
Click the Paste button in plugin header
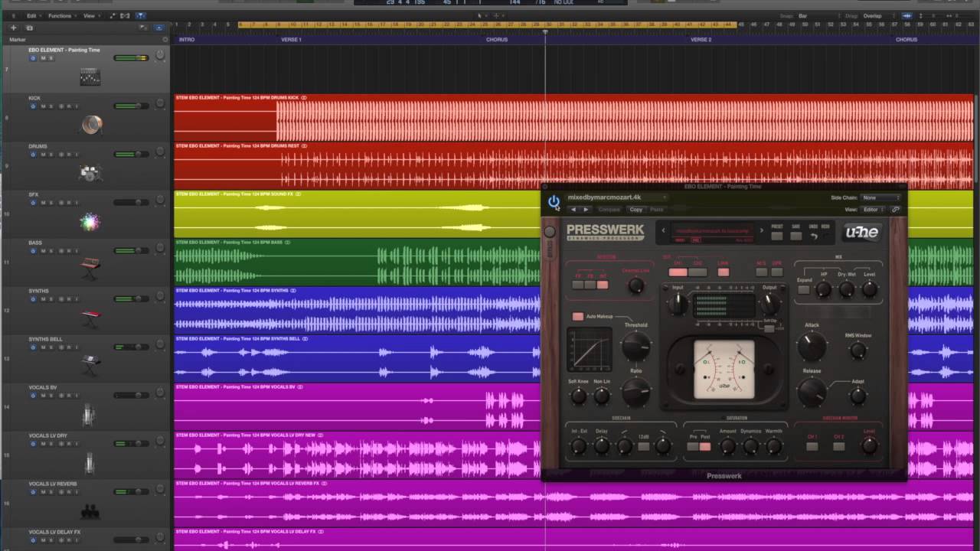(657, 210)
